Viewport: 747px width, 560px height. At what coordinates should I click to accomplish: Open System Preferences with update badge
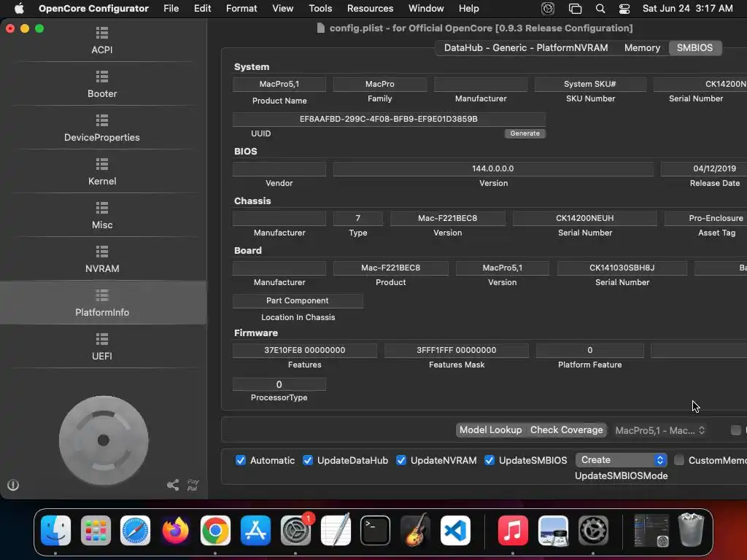tap(295, 530)
